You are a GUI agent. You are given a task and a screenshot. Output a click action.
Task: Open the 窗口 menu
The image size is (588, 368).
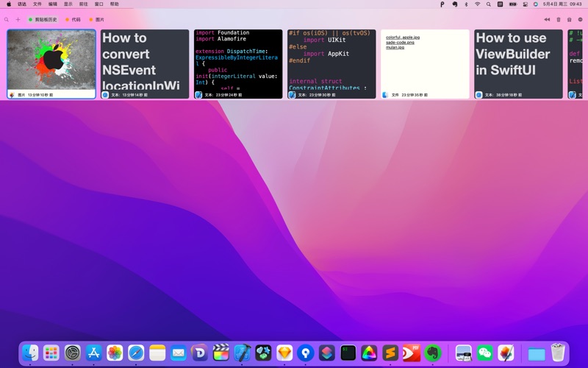click(98, 4)
